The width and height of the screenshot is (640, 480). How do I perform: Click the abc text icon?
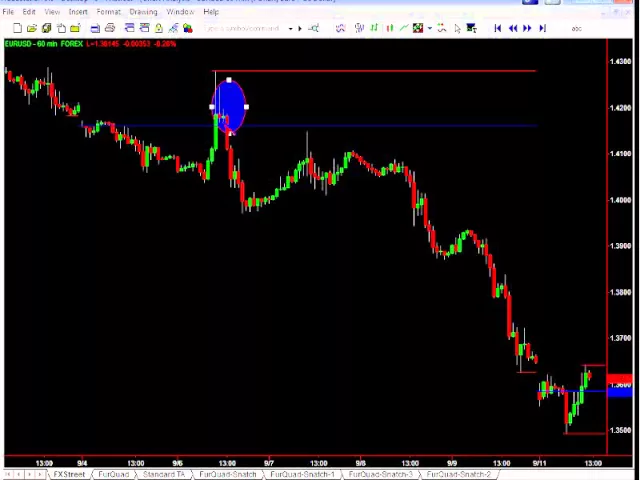tap(576, 29)
